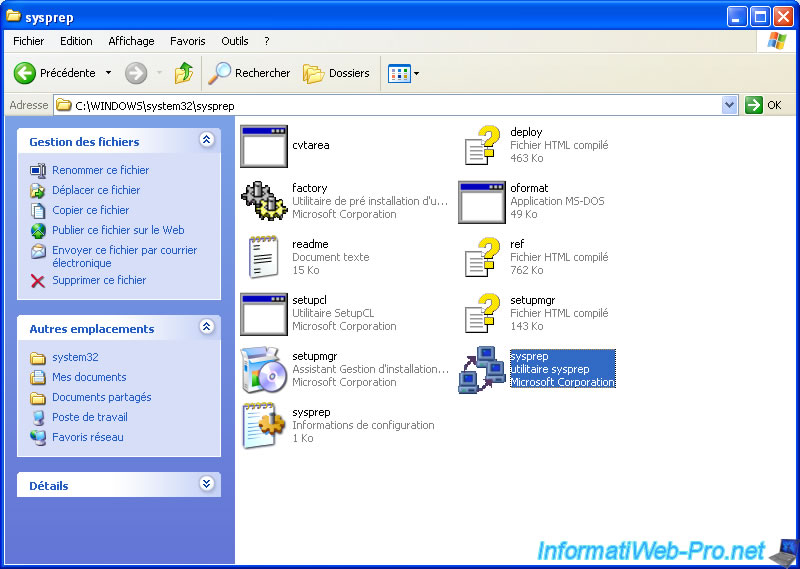800x569 pixels.
Task: Expand the address bar dropdown list
Action: click(x=729, y=105)
